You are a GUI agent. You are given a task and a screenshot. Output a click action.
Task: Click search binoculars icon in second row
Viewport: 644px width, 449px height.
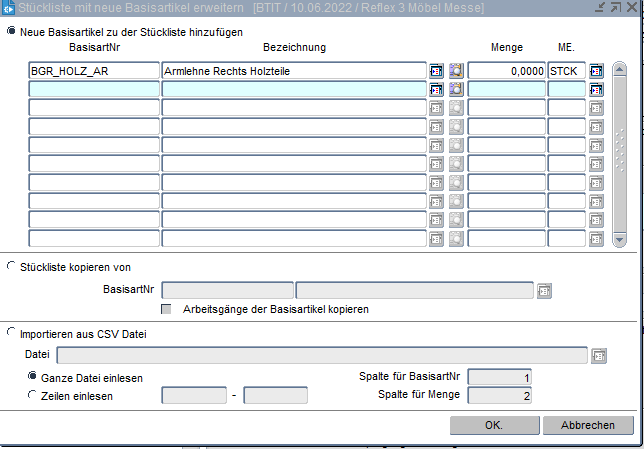456,89
